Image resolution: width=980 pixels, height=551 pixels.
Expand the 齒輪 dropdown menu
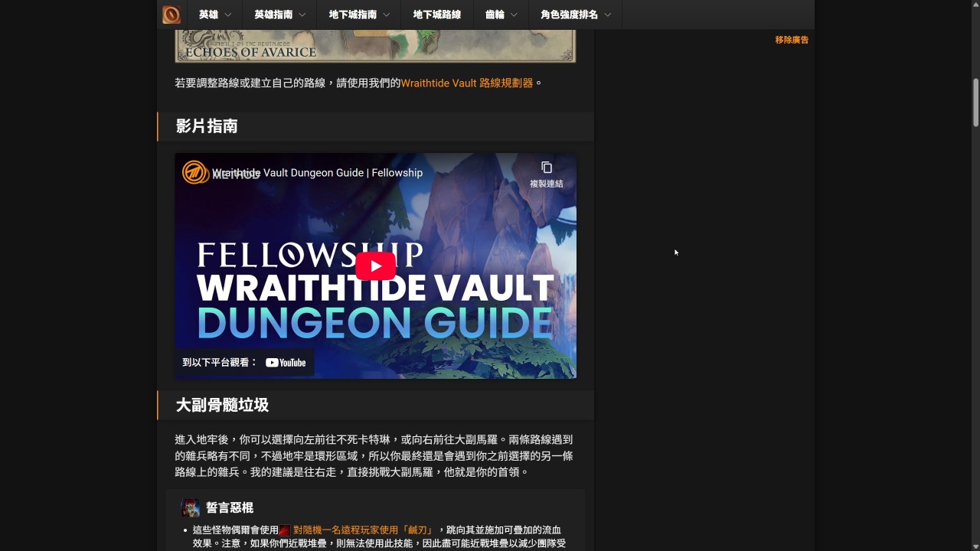pos(501,15)
